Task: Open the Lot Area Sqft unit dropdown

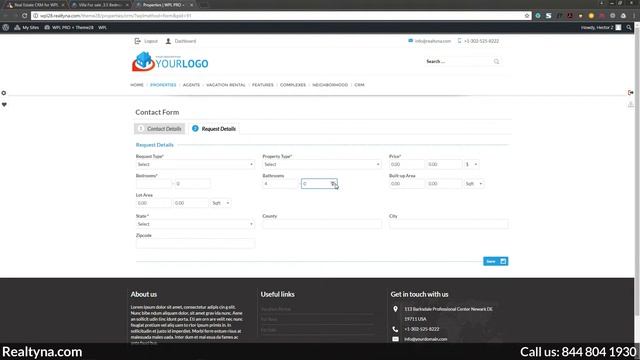Action: [x=221, y=203]
